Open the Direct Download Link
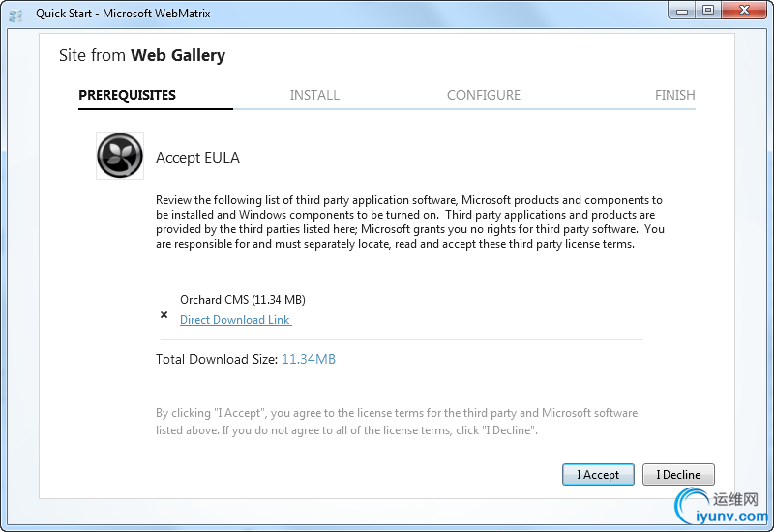 (235, 320)
